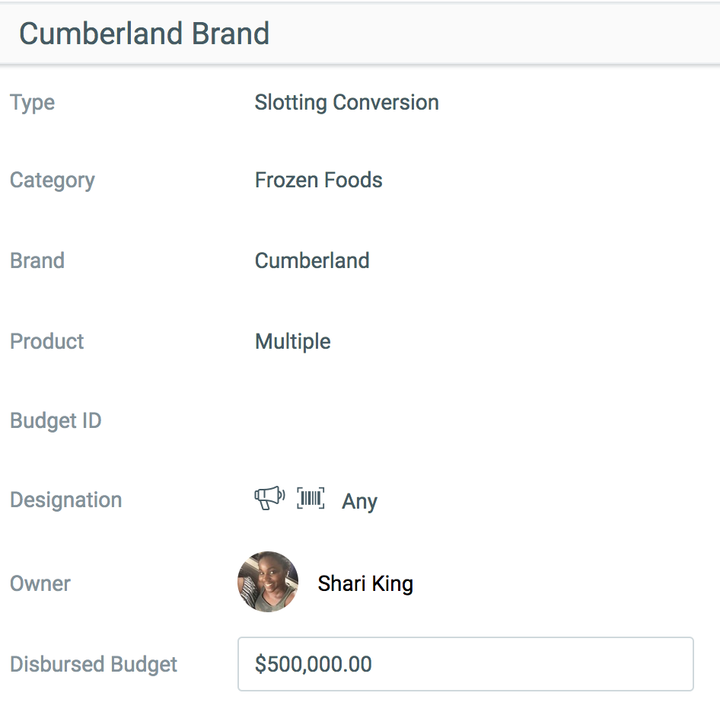
Task: Select the Slotting Conversion type value
Action: 346,103
